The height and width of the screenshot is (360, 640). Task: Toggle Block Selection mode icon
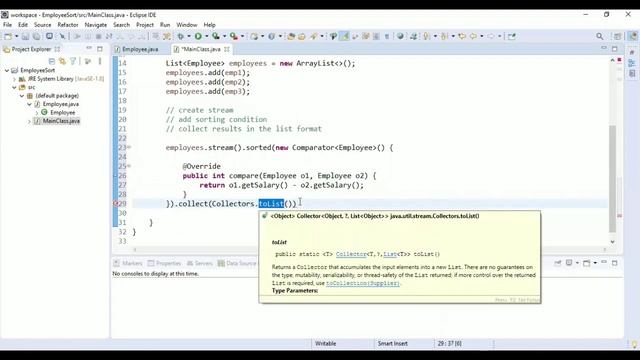tap(376, 36)
